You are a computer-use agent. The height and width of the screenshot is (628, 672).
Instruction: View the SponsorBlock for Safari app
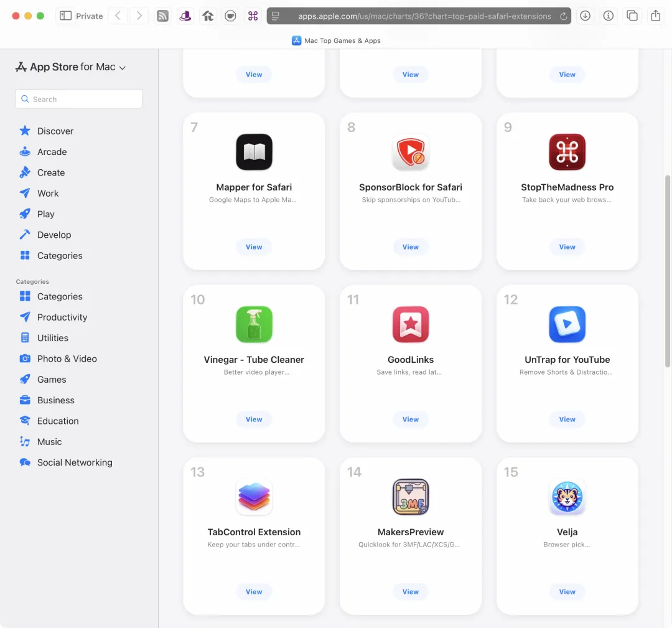pos(411,247)
